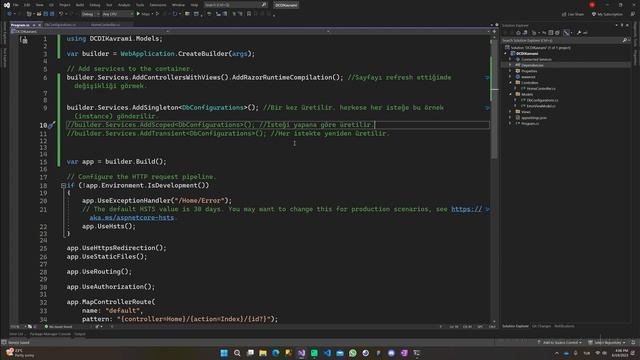
Task: Click the Solution Explorer Home icon
Action: coord(518,33)
